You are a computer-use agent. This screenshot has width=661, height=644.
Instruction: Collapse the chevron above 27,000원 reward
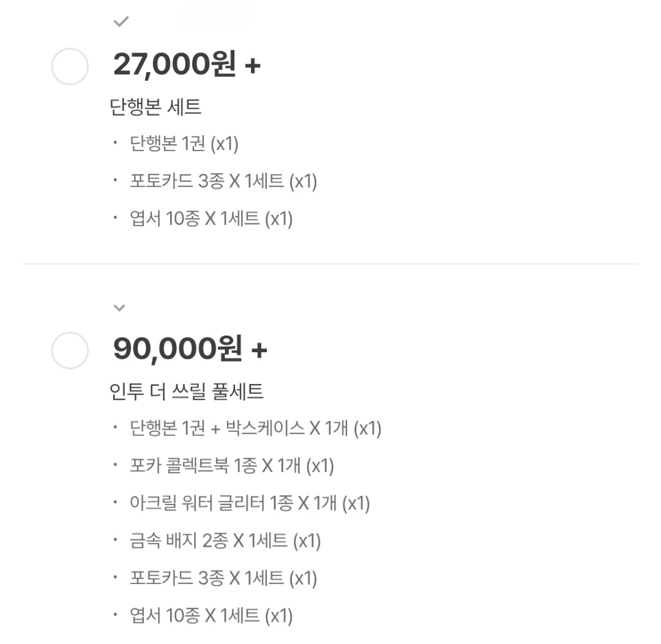pos(121,21)
